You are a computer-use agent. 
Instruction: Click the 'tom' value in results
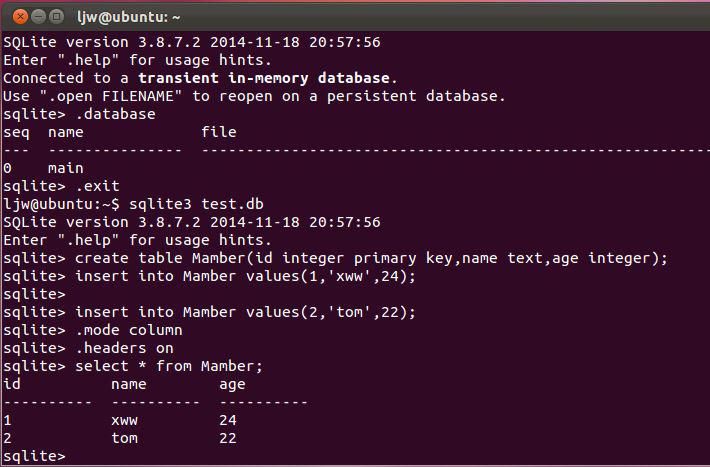(125, 438)
